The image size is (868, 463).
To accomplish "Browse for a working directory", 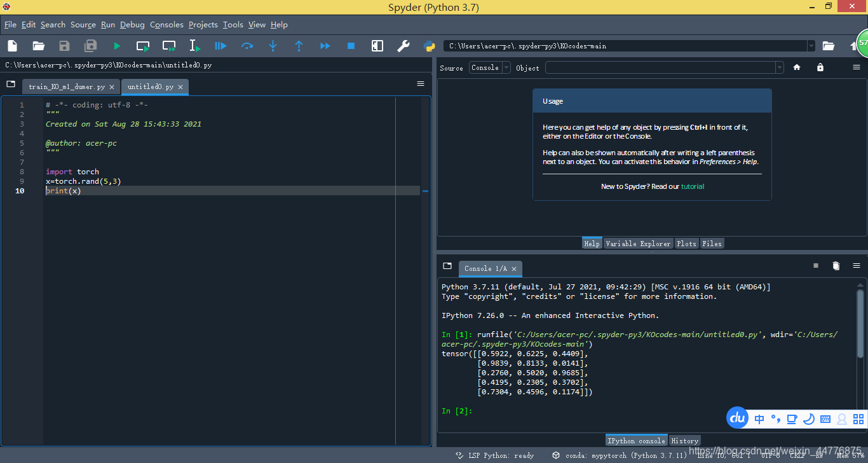I will pos(828,46).
